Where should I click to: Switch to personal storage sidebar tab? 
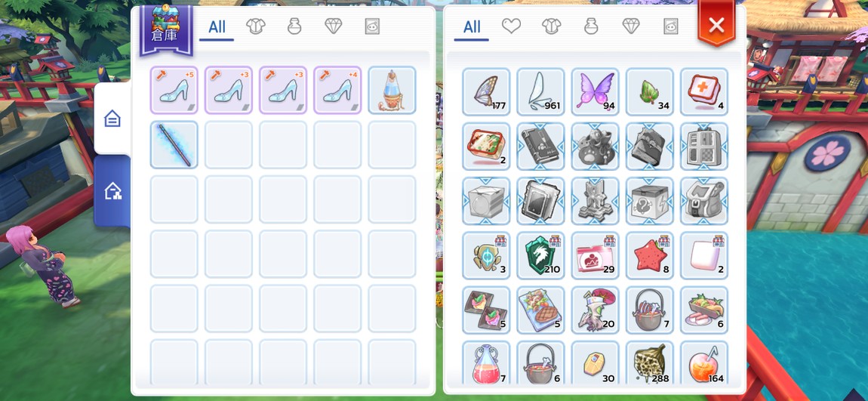[x=112, y=119]
